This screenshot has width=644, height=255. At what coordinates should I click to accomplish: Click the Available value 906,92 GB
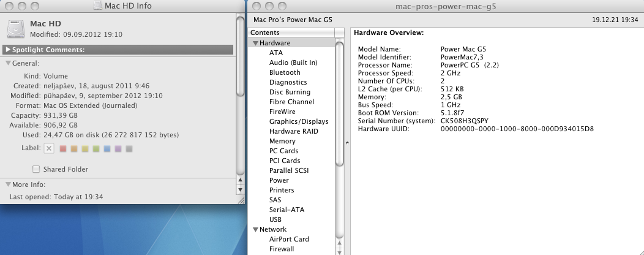coord(61,125)
